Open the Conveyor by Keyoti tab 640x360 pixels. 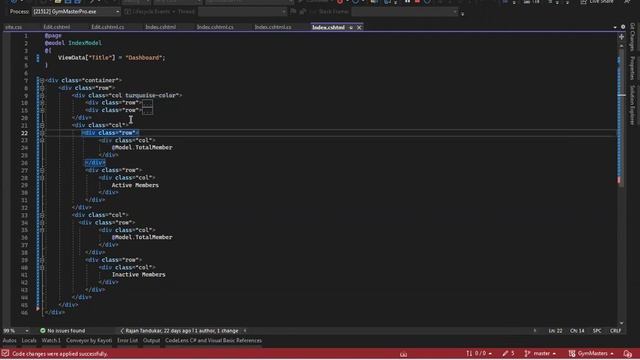(x=89, y=340)
